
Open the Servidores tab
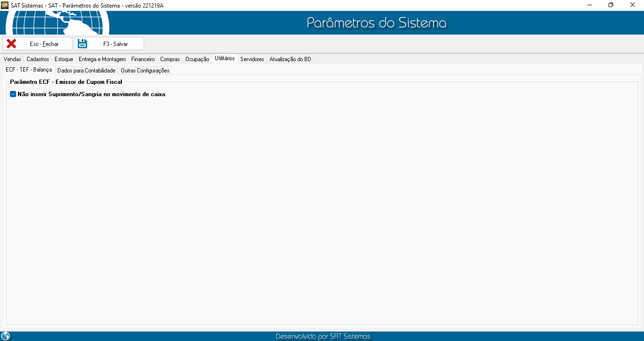[x=252, y=59]
